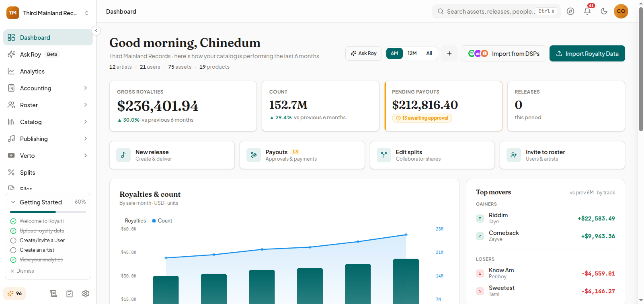Open Ask Roy Beta from the sidebar
This screenshot has width=644, height=304.
[48, 54]
